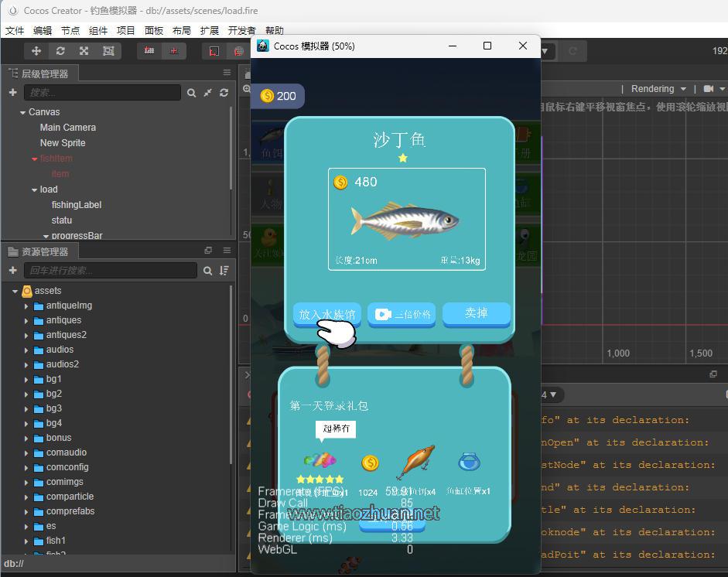Open the 节点 menu

point(70,31)
